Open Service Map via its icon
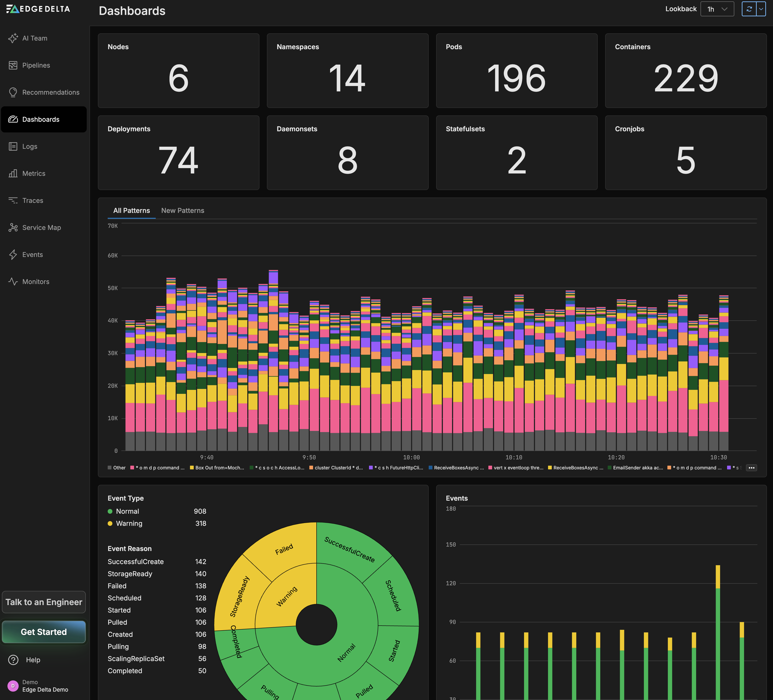 pyautogui.click(x=13, y=227)
